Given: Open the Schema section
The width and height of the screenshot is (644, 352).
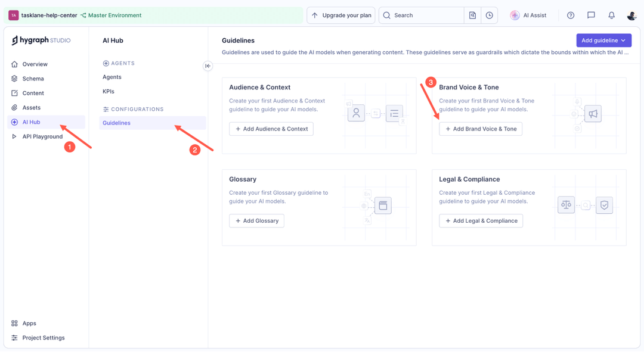Looking at the screenshot, I should tap(46, 79).
